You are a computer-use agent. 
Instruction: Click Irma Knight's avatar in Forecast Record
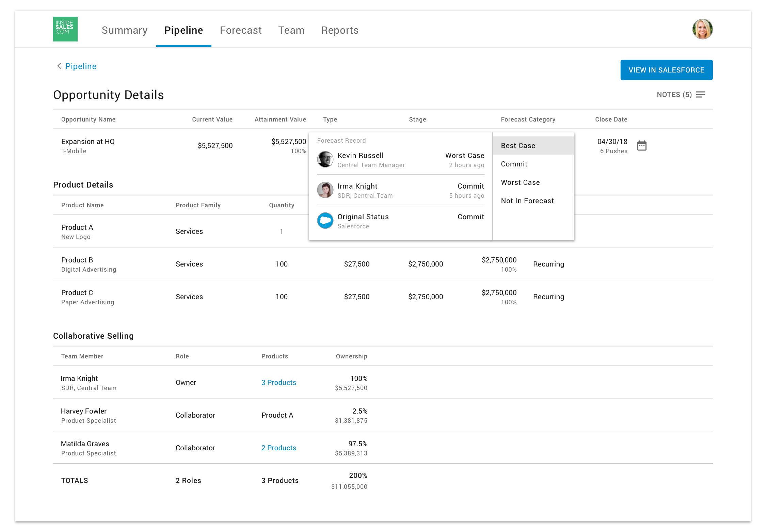click(325, 190)
